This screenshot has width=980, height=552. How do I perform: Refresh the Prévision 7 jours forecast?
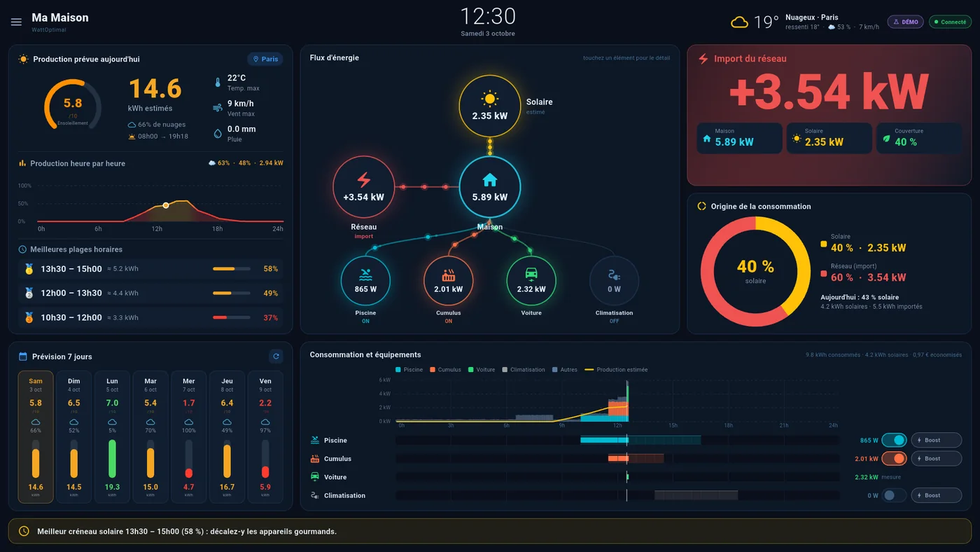point(276,357)
